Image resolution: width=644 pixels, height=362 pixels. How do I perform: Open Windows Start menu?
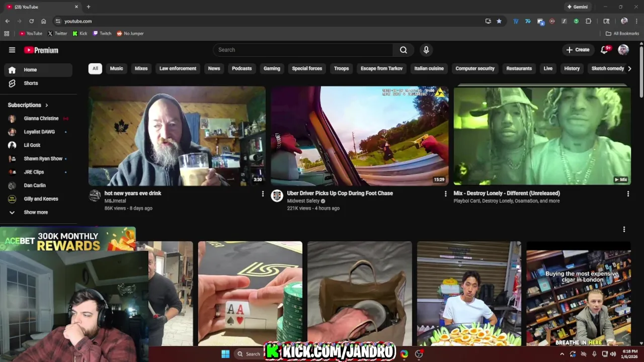pos(225,354)
